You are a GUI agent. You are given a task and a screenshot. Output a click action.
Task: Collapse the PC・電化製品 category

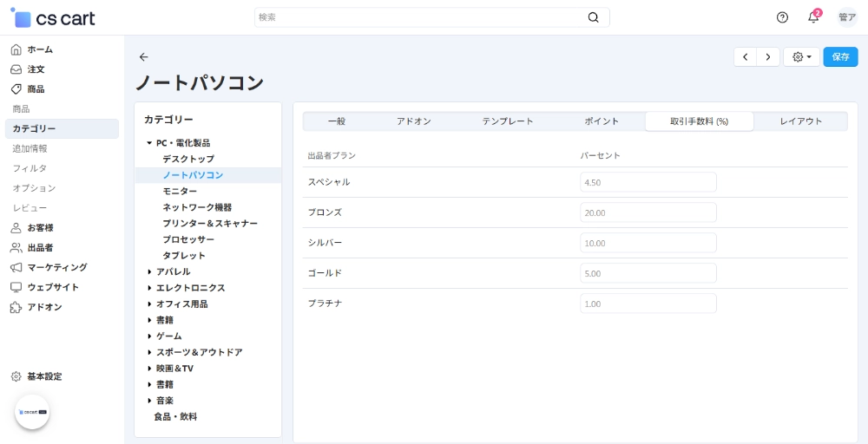(x=149, y=143)
